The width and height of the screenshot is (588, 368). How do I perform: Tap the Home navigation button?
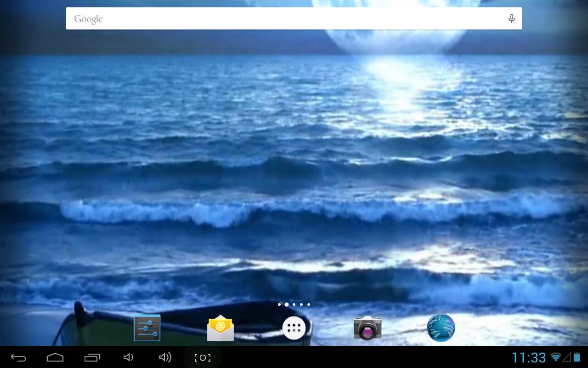pyautogui.click(x=55, y=357)
